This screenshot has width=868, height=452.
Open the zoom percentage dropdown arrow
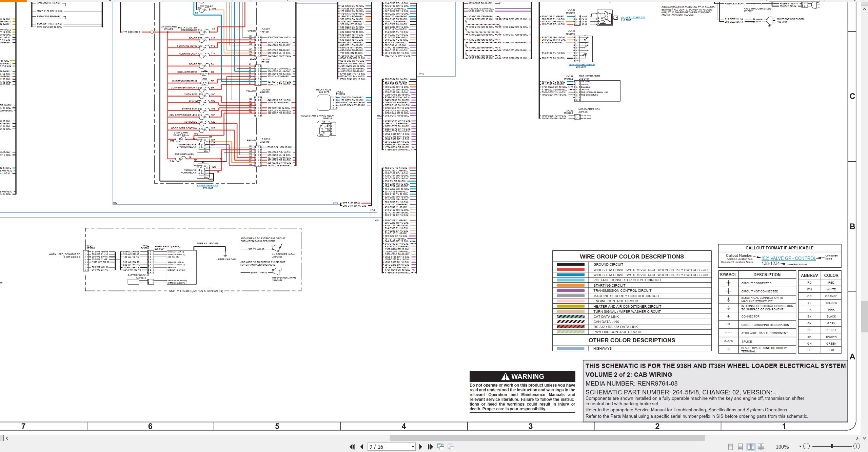click(x=800, y=447)
